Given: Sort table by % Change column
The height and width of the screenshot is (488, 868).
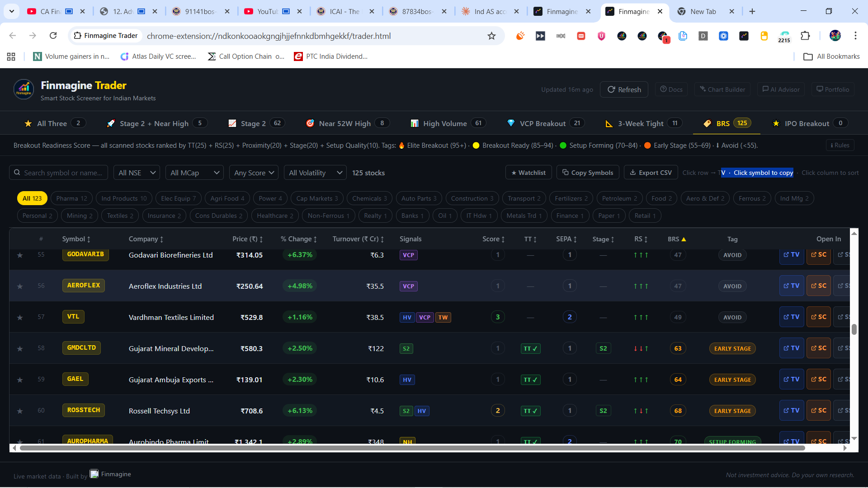Looking at the screenshot, I should tap(299, 239).
